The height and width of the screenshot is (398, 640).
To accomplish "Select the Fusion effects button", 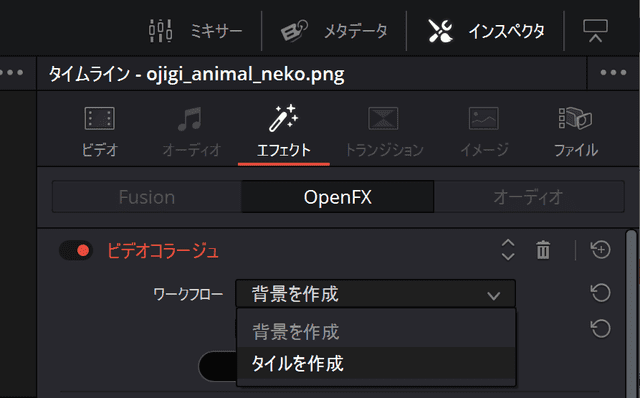I will (x=147, y=197).
